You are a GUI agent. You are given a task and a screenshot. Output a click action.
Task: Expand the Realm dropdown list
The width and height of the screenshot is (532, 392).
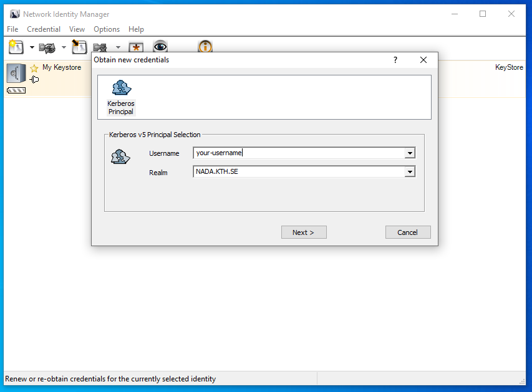410,172
